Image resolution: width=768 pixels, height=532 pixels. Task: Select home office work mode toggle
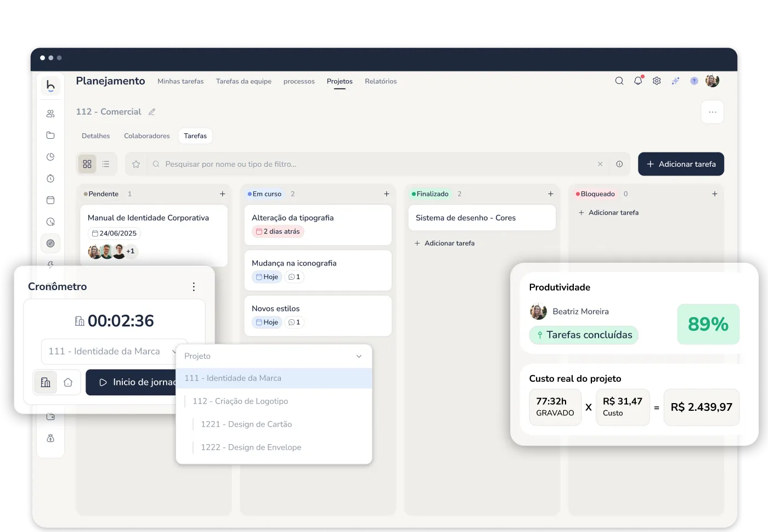68,382
